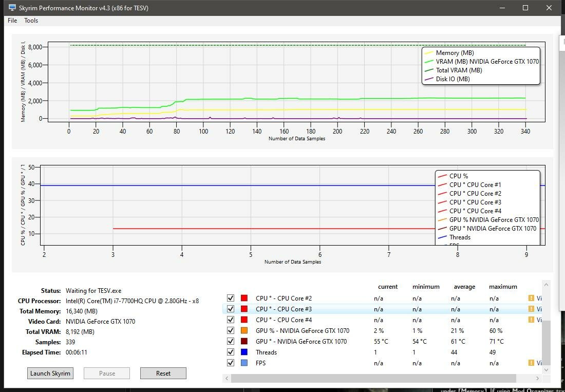Click Total Memory value 16,340 (MB)
Screen dimensions: 565x392
pos(82,311)
